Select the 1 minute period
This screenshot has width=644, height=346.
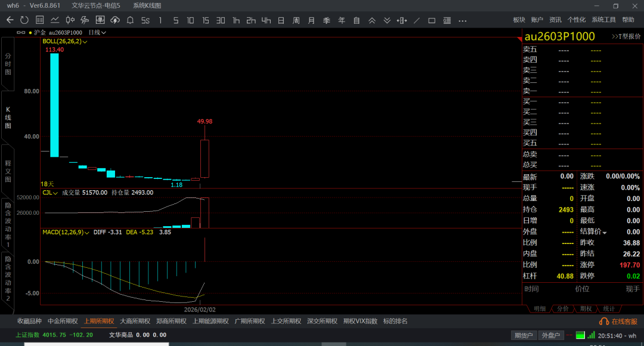tap(160, 20)
